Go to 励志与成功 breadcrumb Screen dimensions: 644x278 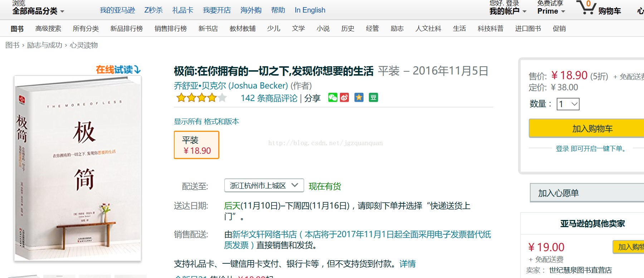pos(45,45)
